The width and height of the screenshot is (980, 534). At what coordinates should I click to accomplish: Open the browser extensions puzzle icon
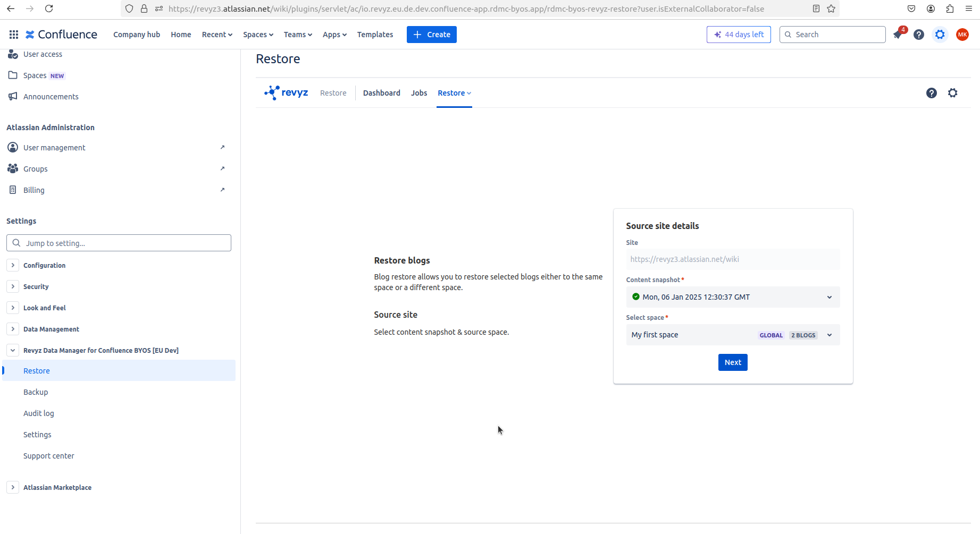(x=950, y=9)
